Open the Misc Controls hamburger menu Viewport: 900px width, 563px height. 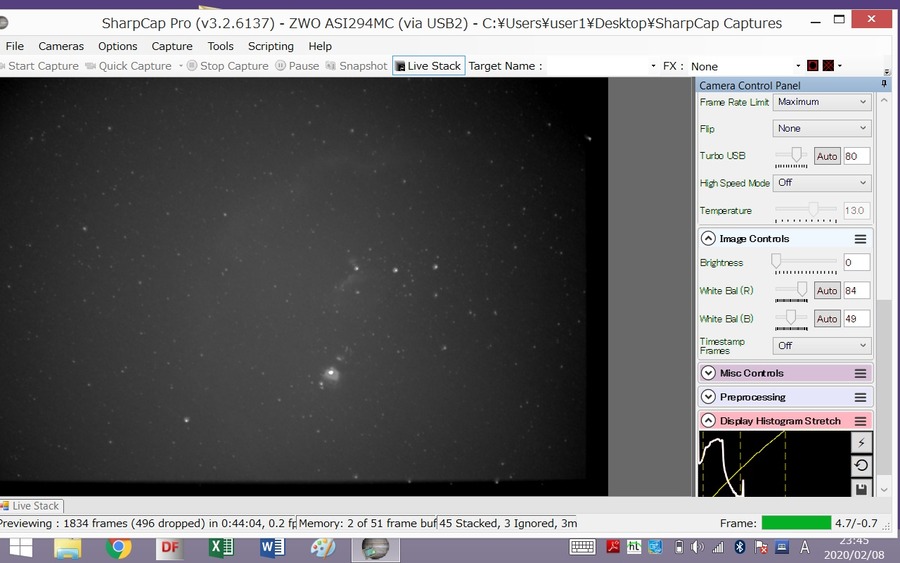(860, 374)
